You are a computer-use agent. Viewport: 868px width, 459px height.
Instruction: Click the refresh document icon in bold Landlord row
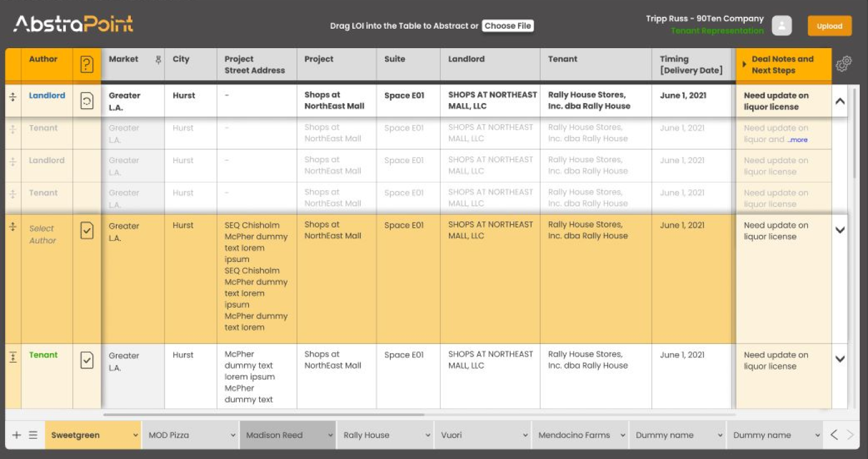pyautogui.click(x=87, y=101)
